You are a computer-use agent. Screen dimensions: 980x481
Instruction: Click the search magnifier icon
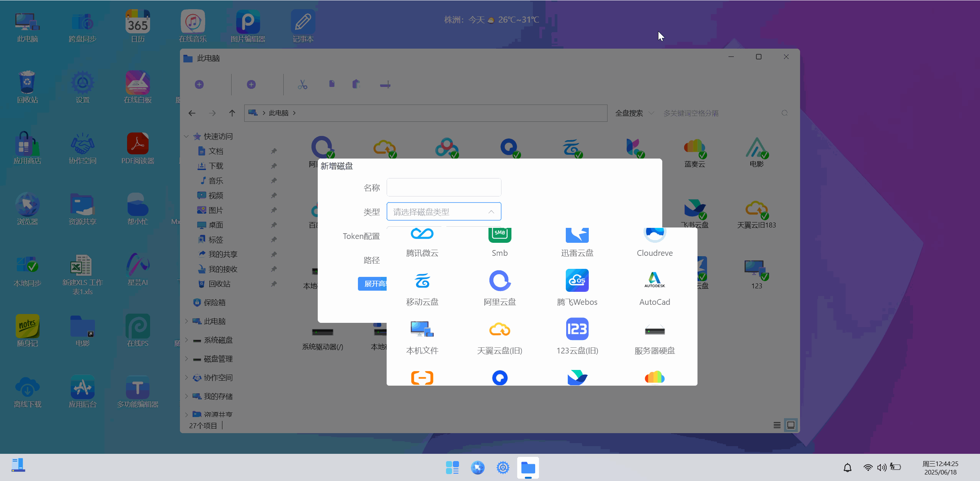tap(784, 113)
